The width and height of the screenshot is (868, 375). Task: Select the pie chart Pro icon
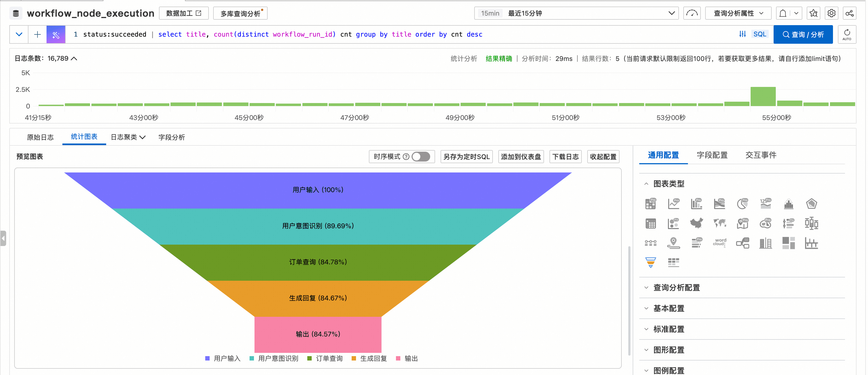point(742,204)
